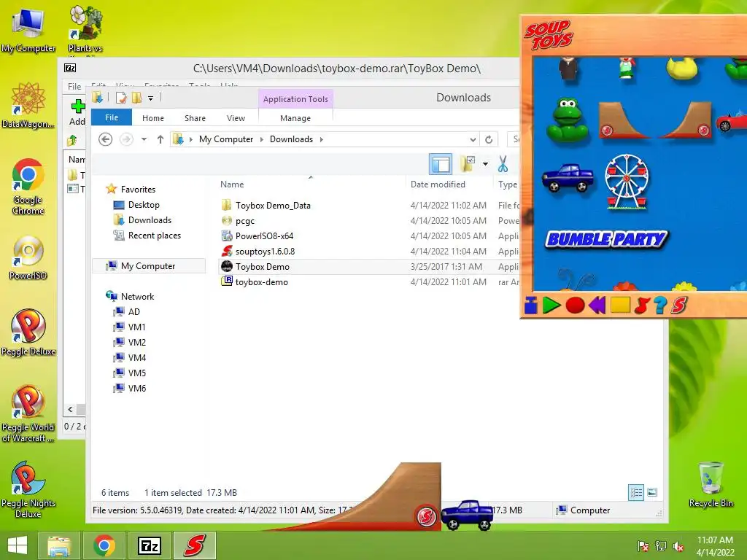Pick the ferris wheel toy
The width and height of the screenshot is (747, 560).
(x=627, y=182)
